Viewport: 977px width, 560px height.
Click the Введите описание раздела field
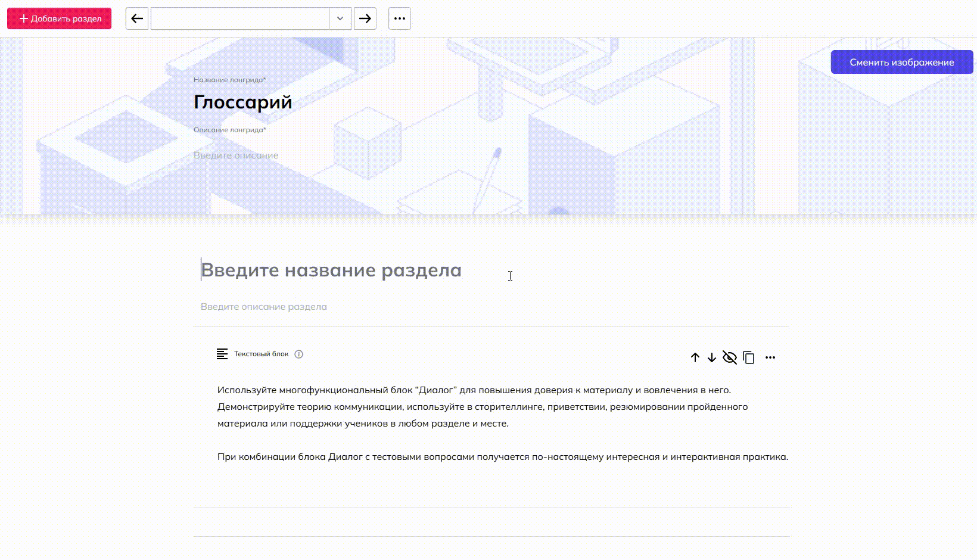(x=264, y=307)
